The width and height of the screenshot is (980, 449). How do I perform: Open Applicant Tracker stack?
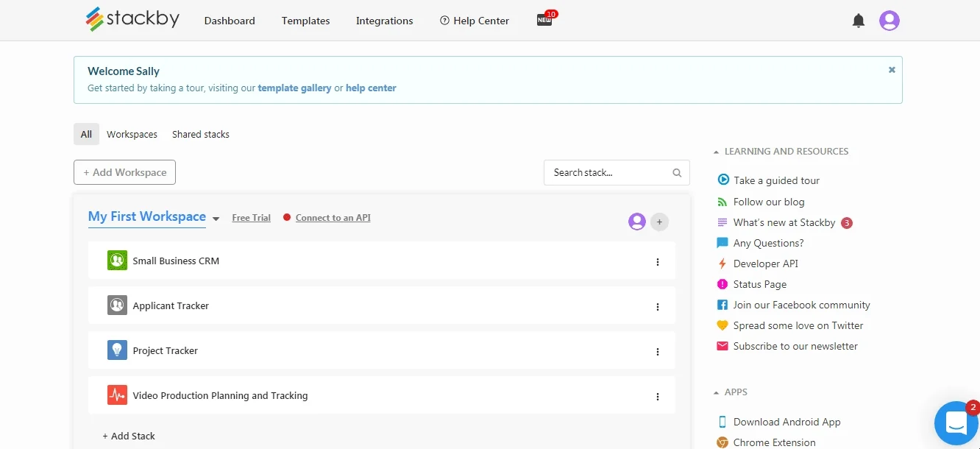click(171, 305)
